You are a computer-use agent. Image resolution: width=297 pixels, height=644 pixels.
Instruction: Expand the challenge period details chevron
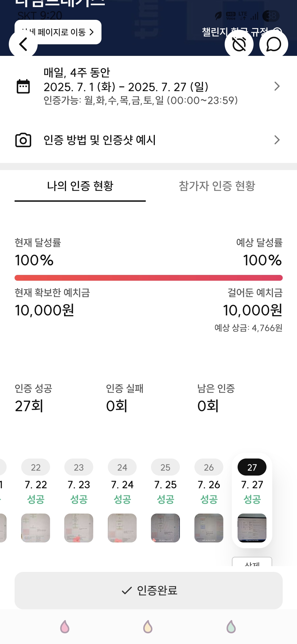click(x=277, y=86)
